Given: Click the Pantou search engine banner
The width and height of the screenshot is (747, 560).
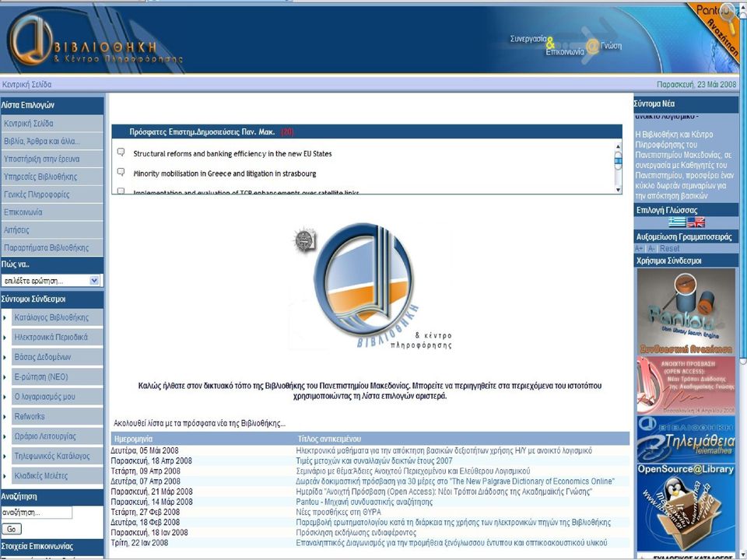Looking at the screenshot, I should tap(686, 311).
